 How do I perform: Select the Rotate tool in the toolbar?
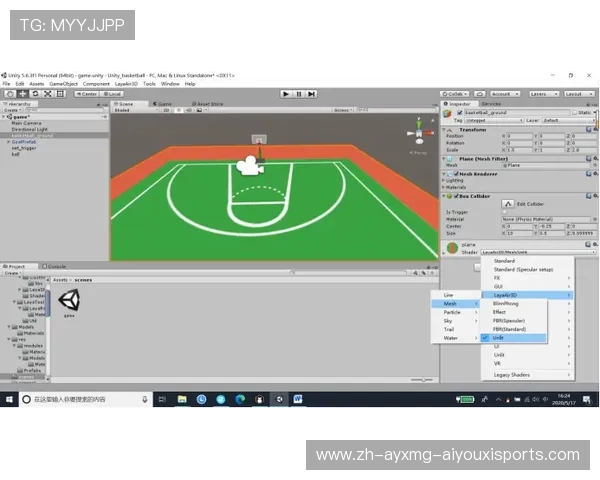pyautogui.click(x=34, y=94)
